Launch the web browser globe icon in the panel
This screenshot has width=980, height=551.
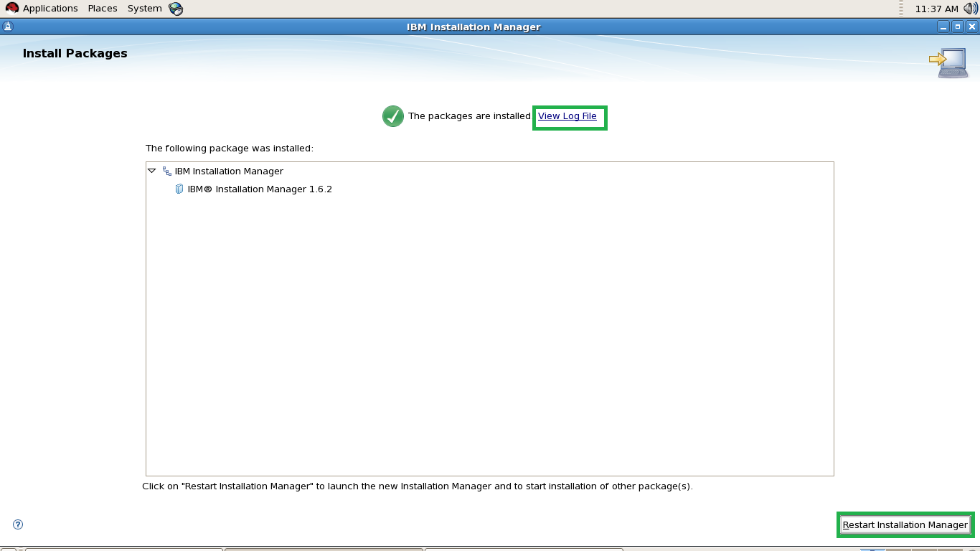[176, 9]
